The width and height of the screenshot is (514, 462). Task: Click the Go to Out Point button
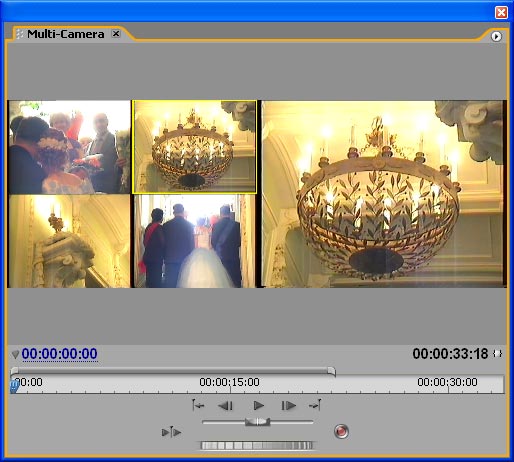pos(315,405)
